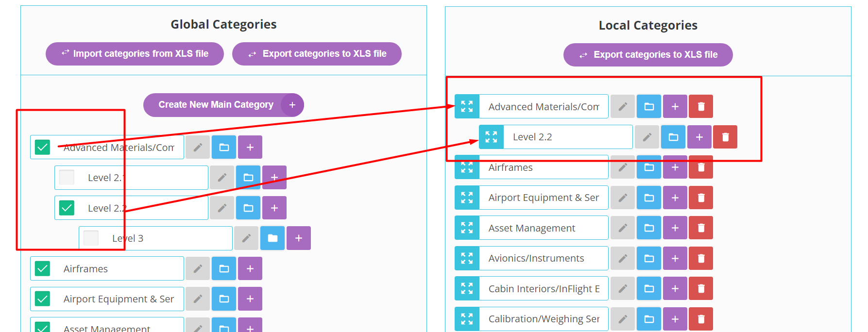Click folder icon for local Airframes
868x332 pixels.
[x=649, y=167]
